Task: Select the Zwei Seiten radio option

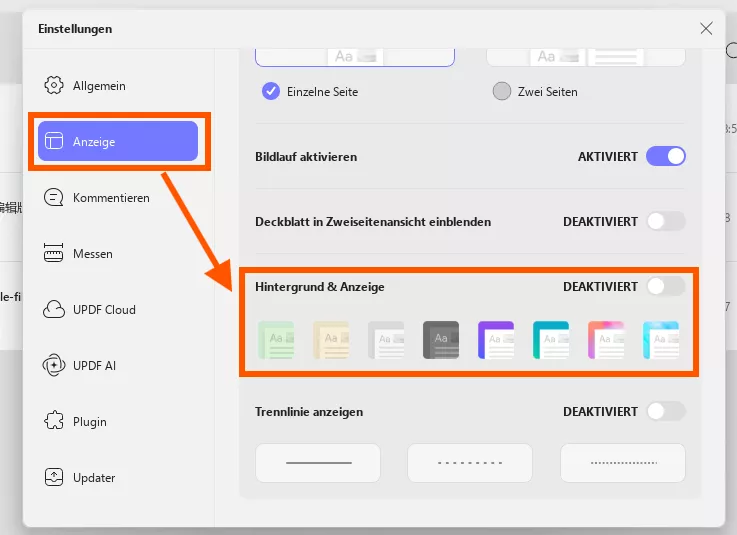Action: click(502, 91)
